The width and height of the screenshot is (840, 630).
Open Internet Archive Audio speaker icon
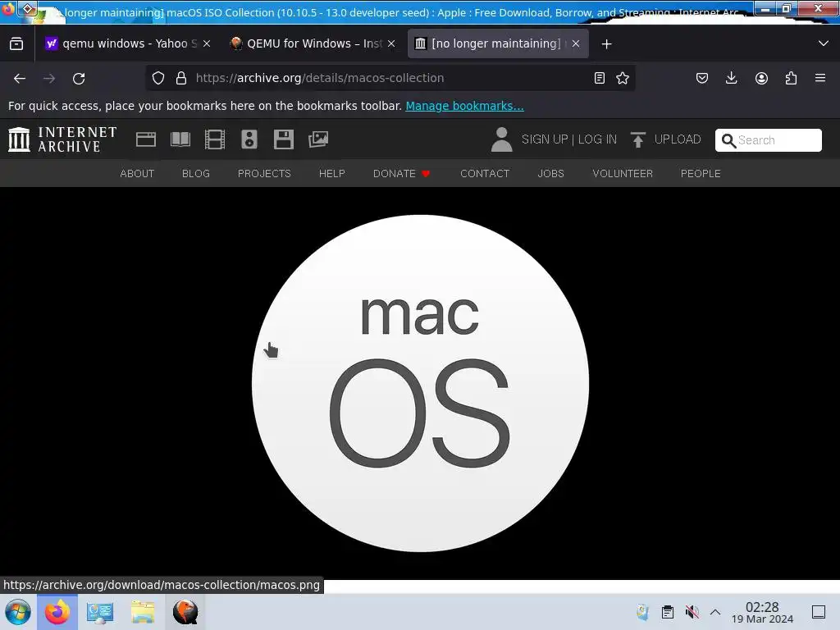coord(249,139)
